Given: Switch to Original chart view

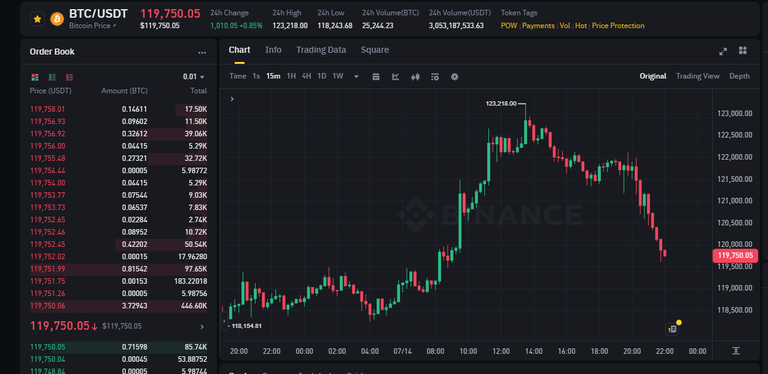Looking at the screenshot, I should [x=653, y=76].
